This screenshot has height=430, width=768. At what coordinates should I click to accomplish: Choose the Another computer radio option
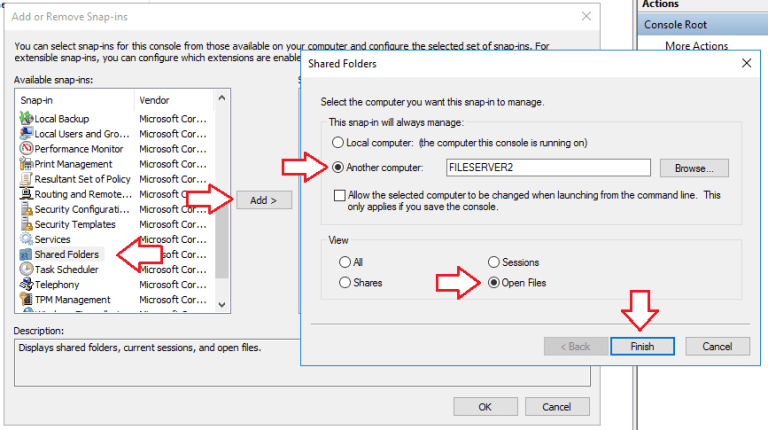pos(340,168)
